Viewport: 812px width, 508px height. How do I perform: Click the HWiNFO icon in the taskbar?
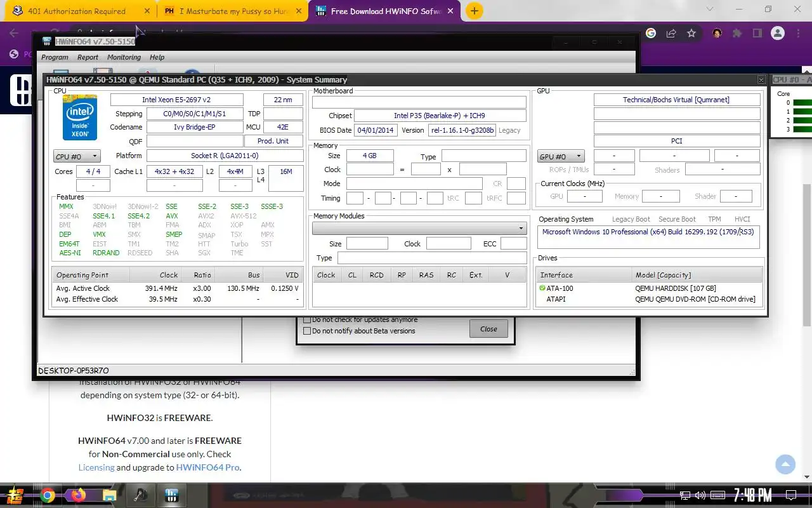coord(171,495)
